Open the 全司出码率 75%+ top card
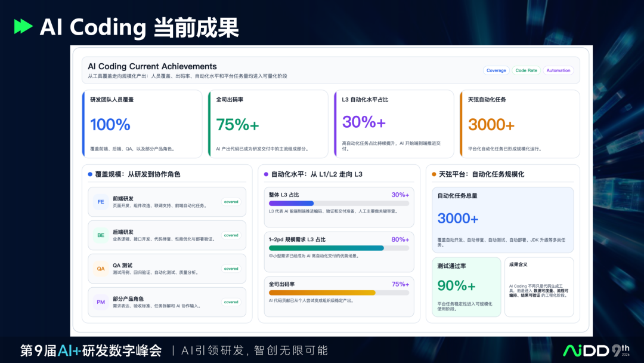644x363 pixels. coord(268,124)
